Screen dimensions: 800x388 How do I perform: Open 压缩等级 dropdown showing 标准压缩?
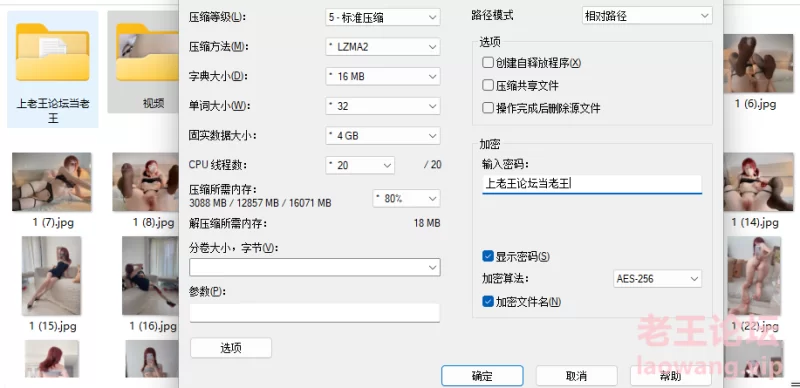point(383,17)
